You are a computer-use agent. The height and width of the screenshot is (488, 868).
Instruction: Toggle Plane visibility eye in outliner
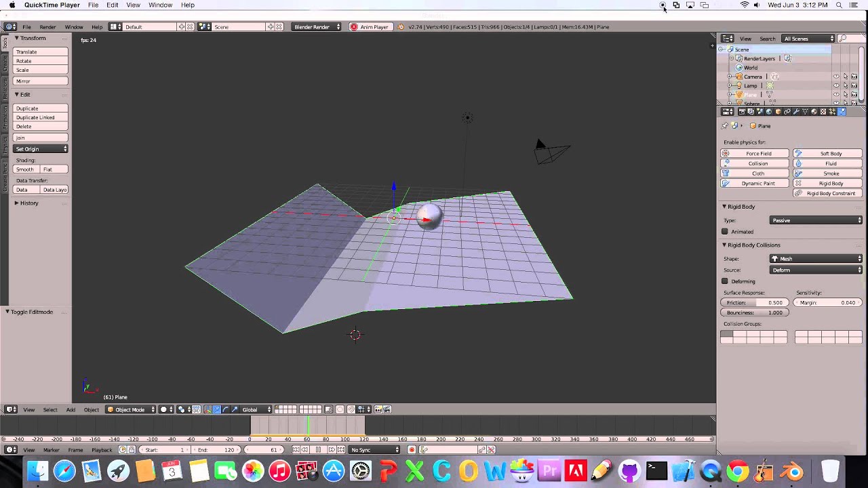click(836, 95)
